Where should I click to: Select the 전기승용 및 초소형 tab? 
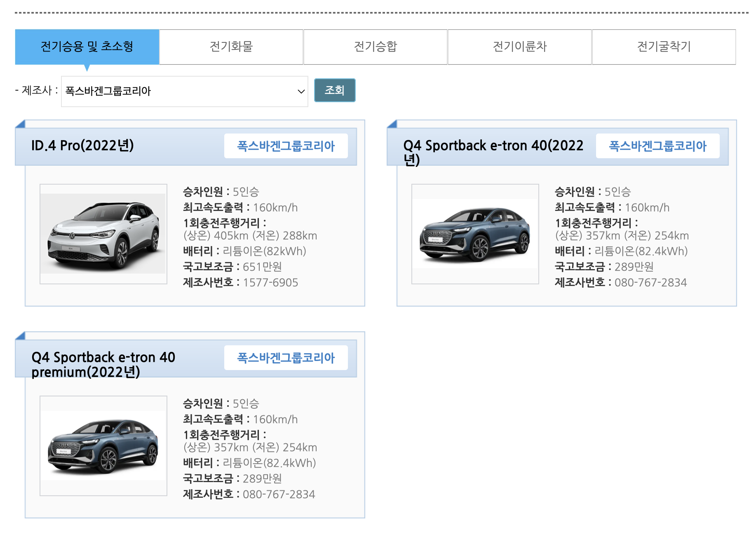(x=87, y=47)
